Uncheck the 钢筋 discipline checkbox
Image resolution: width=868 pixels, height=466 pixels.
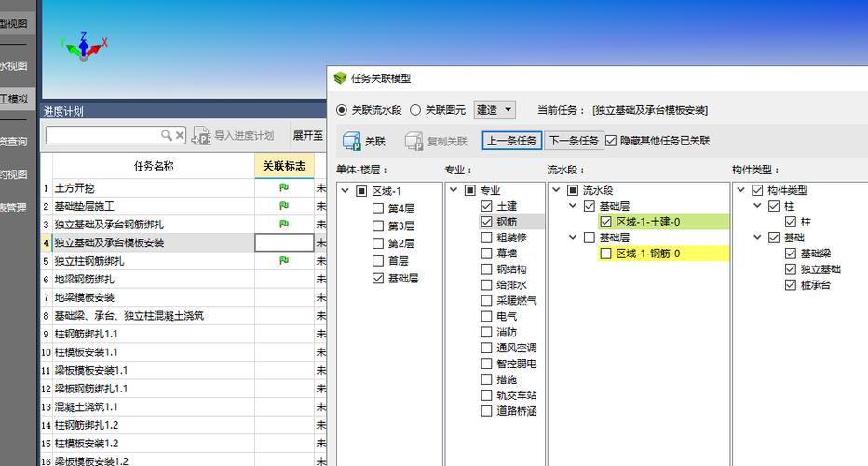pyautogui.click(x=486, y=222)
